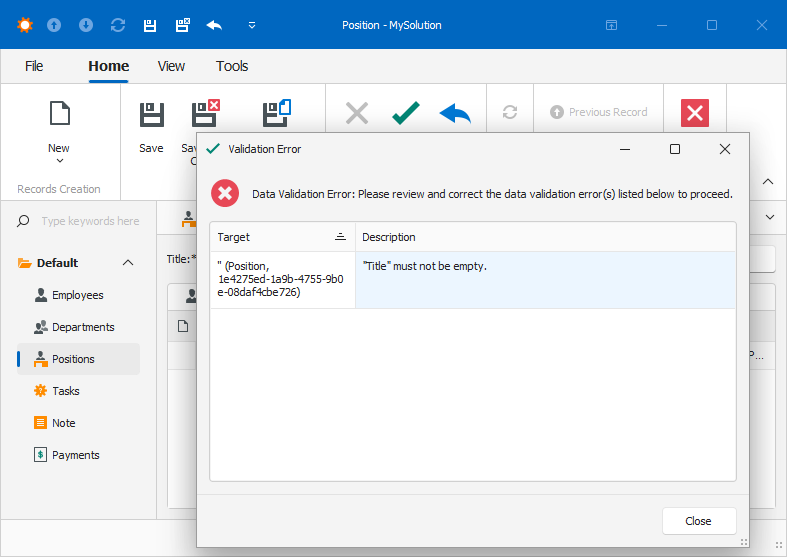
Task: Click the Close button in the dialog
Action: pos(699,521)
